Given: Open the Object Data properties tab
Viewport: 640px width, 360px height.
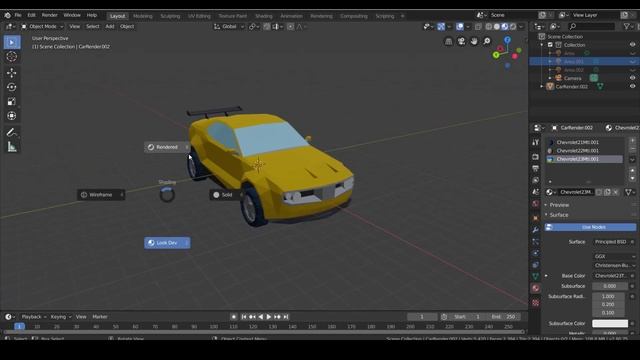Looking at the screenshot, I should tap(536, 276).
